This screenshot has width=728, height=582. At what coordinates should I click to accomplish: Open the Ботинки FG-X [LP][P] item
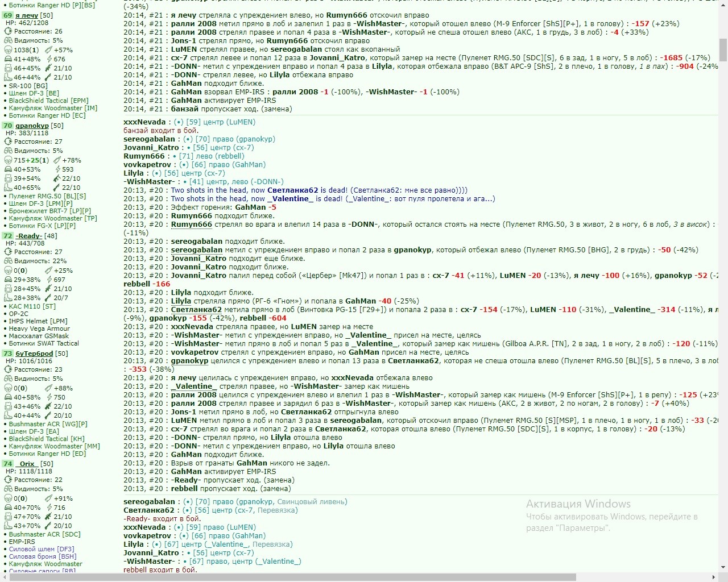42,226
